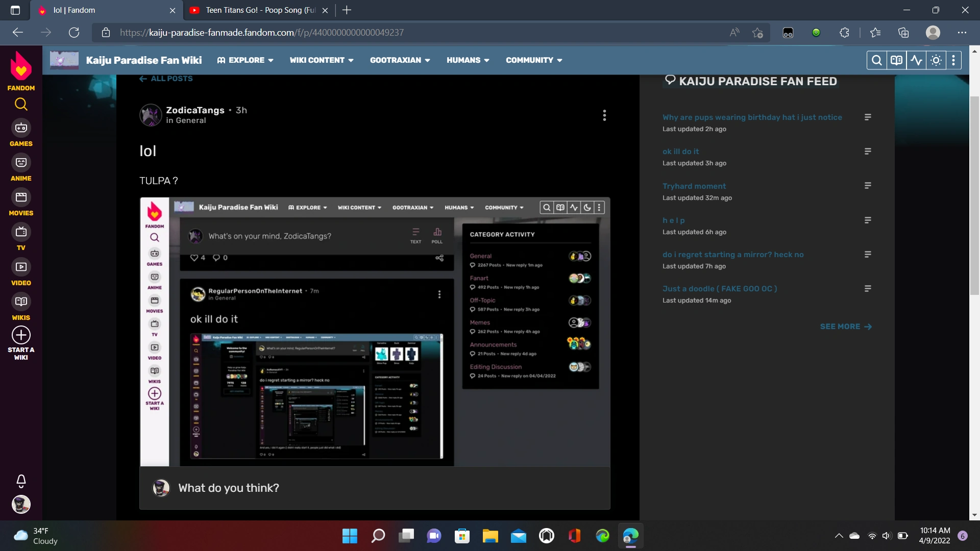
Task: Open the Anime section icon
Action: click(21, 163)
